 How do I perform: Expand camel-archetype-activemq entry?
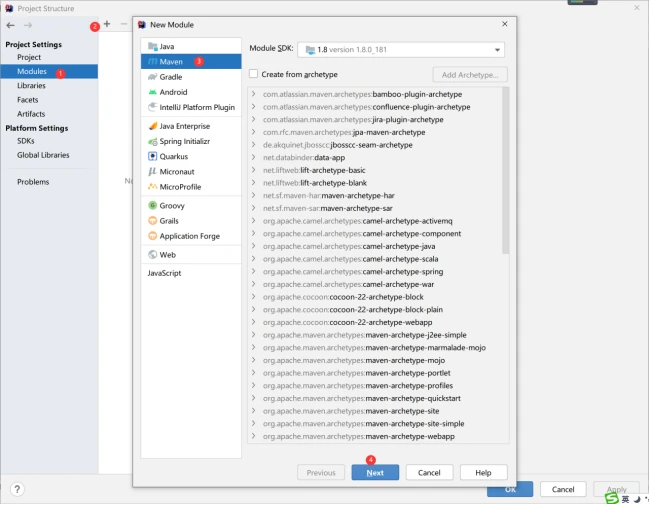(x=253, y=221)
